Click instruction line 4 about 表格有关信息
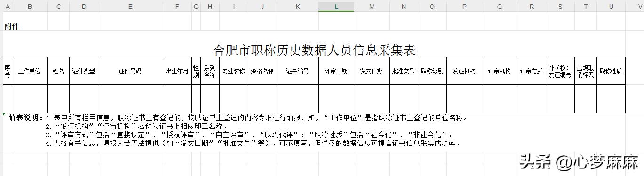Image resolution: width=644 pixels, height=176 pixels. click(253, 143)
